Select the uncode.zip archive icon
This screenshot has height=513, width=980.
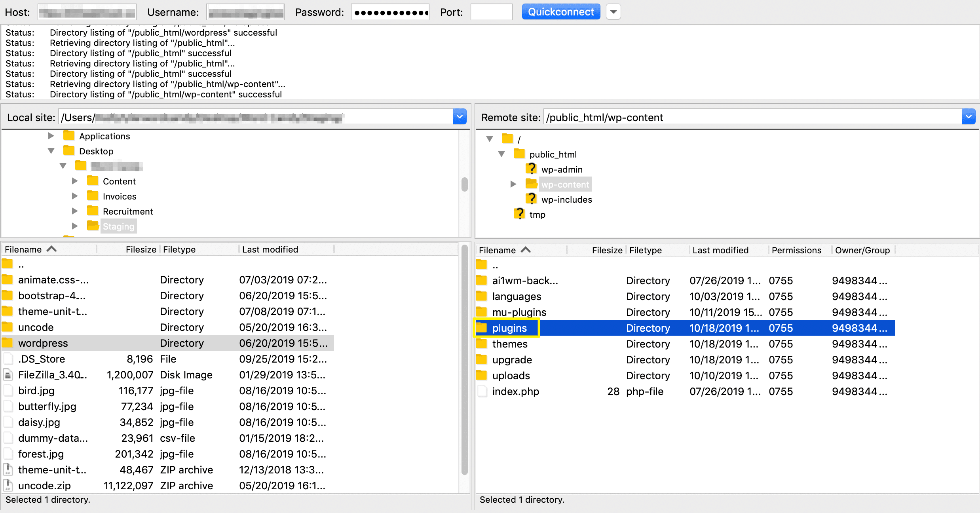[8, 485]
